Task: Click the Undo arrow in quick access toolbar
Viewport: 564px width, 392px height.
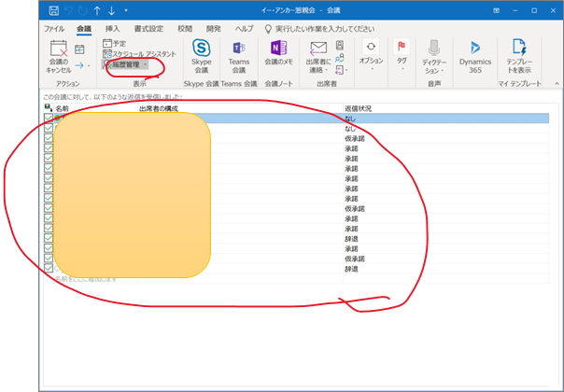Action: point(68,11)
